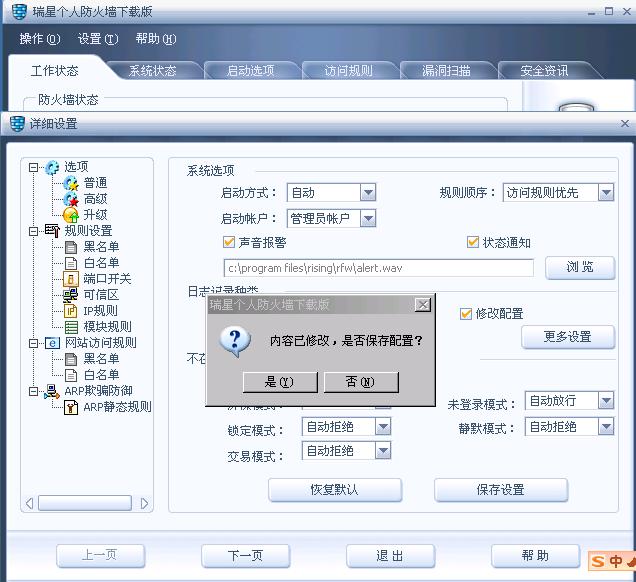Open the 设置(T) menu
The width and height of the screenshot is (636, 582).
(x=98, y=39)
